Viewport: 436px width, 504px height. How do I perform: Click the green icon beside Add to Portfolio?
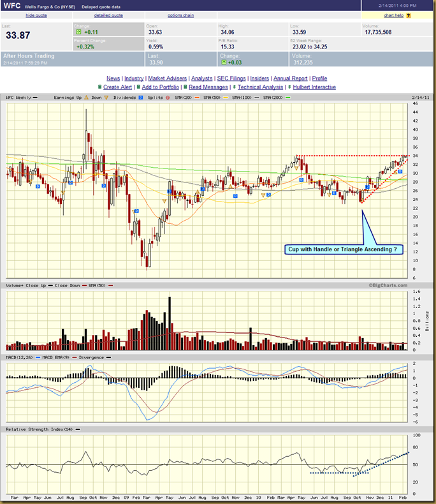coord(138,87)
